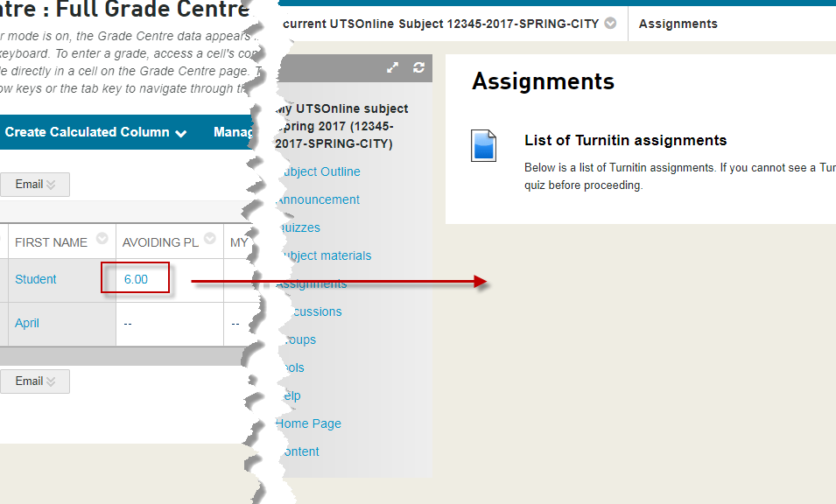
Task: Click the upper Email button
Action: (34, 185)
